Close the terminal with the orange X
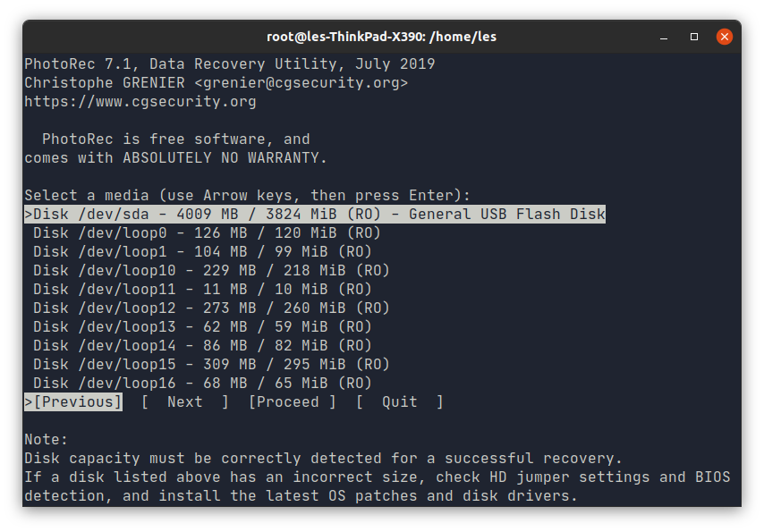Image resolution: width=764 pixels, height=532 pixels. pos(725,37)
